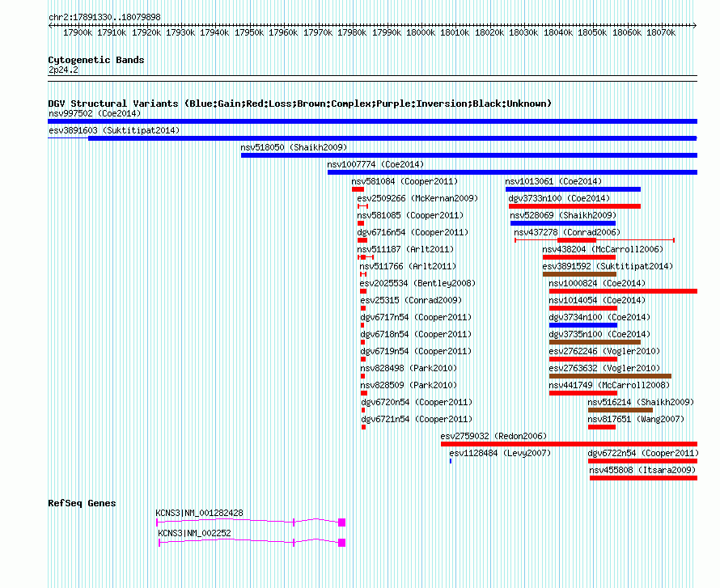Select the nsv1014054 (Coe2014) label
The width and height of the screenshot is (720, 588).
597,300
